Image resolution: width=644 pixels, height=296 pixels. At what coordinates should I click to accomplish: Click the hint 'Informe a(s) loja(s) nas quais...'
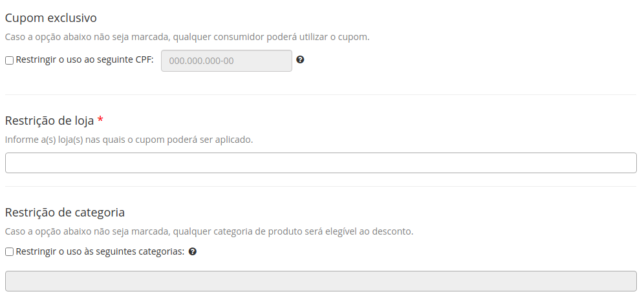[129, 140]
